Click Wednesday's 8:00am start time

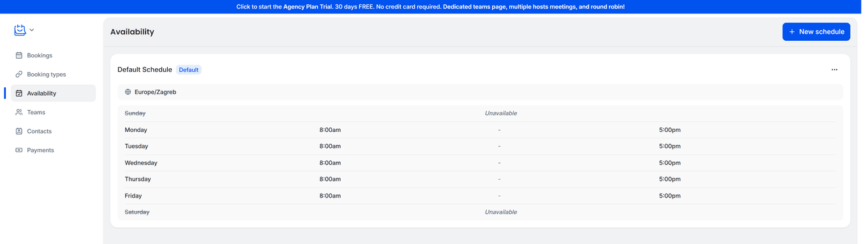click(x=330, y=163)
